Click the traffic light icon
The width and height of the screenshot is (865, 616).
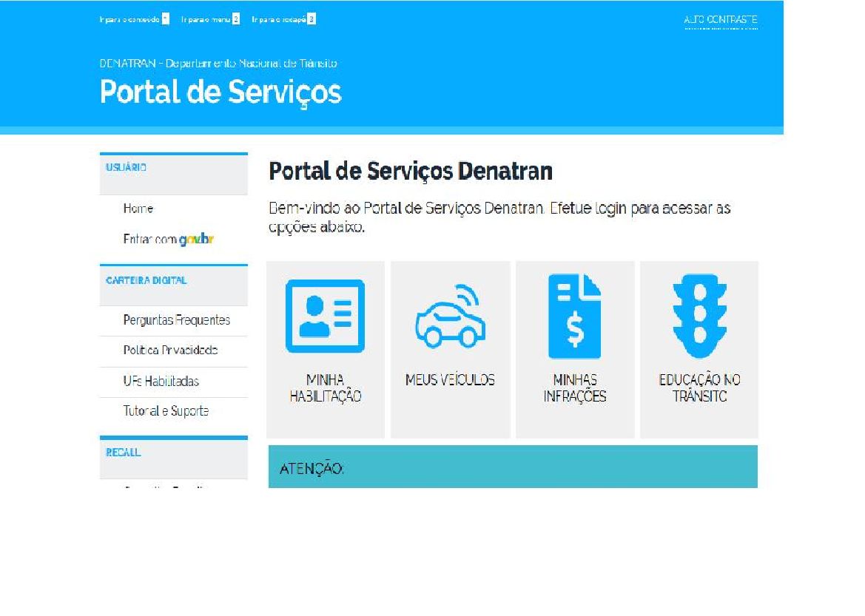pos(699,316)
